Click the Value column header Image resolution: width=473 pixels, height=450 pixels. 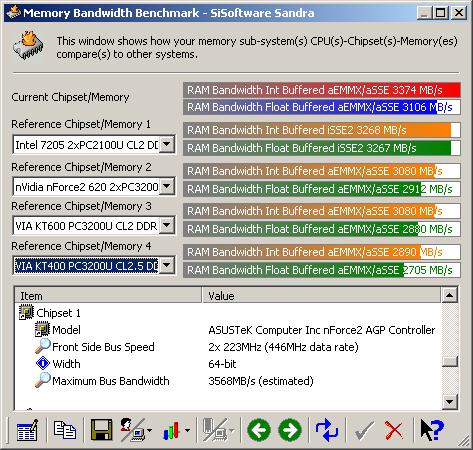(321, 295)
